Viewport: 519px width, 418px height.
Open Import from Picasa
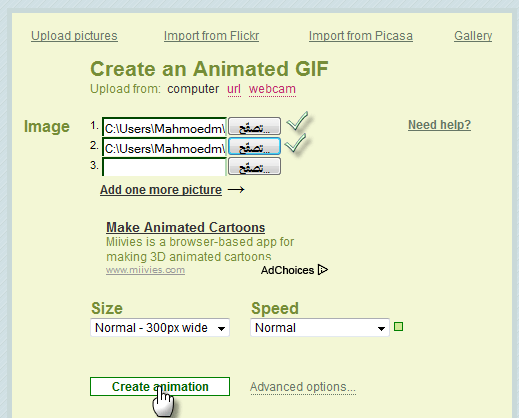(x=361, y=36)
